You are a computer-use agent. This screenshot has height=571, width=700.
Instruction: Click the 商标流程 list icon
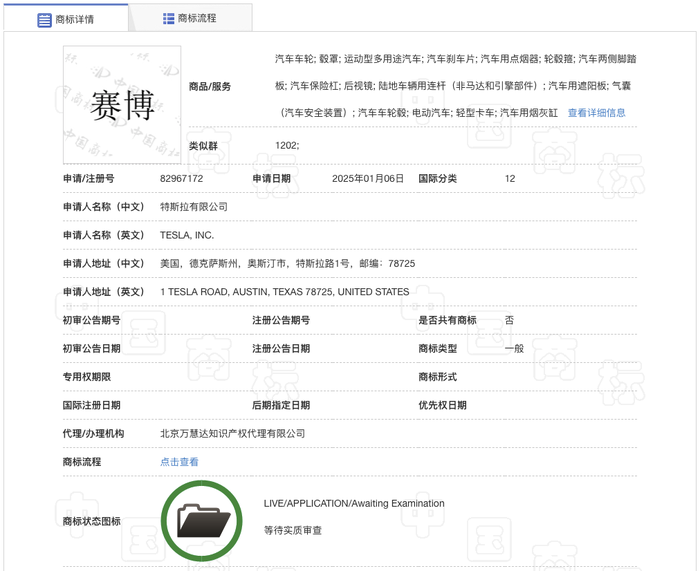pyautogui.click(x=168, y=18)
